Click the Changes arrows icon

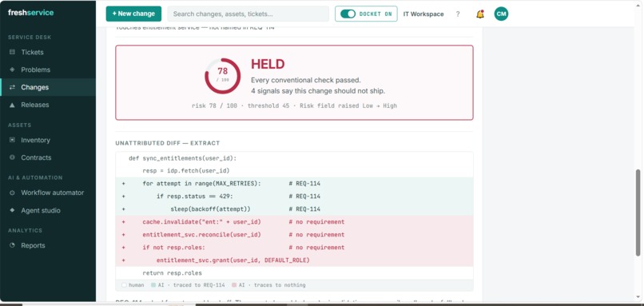click(x=12, y=87)
